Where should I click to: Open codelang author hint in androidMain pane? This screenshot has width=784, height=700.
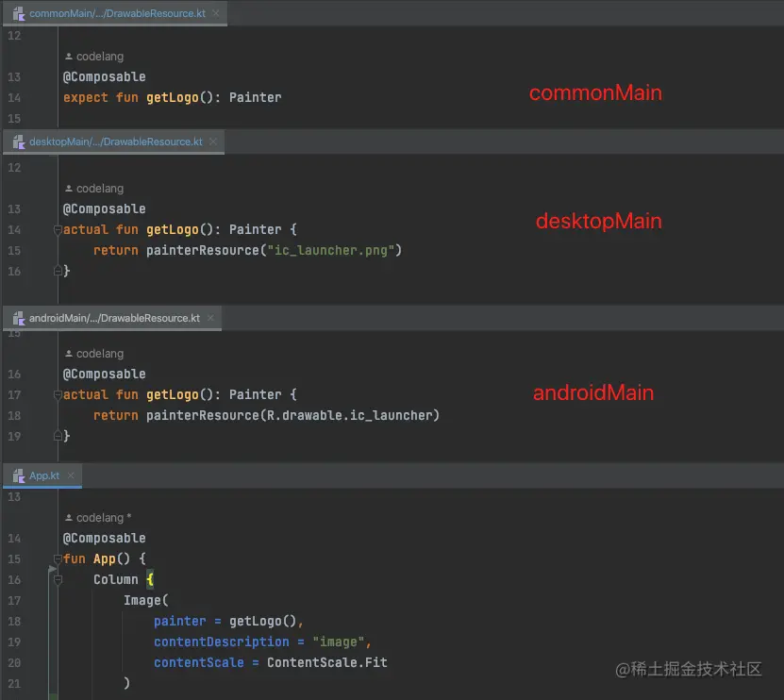tap(94, 354)
